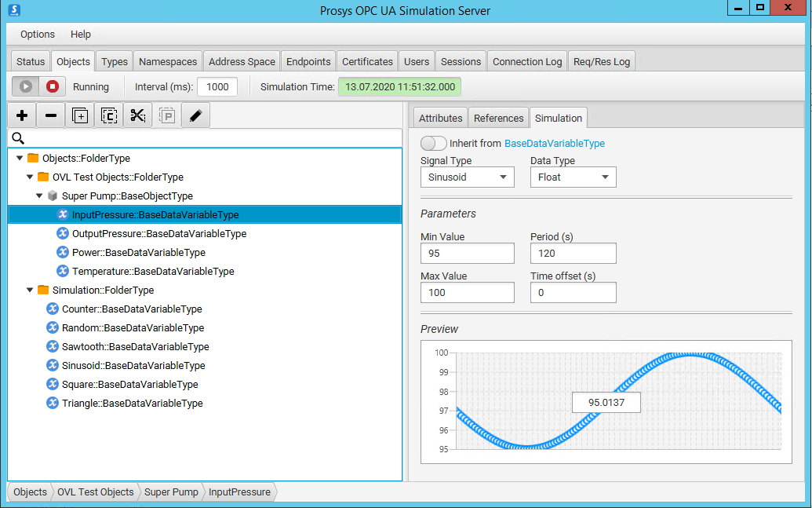Switch to the Users tab
This screenshot has height=508, width=812.
pyautogui.click(x=417, y=62)
